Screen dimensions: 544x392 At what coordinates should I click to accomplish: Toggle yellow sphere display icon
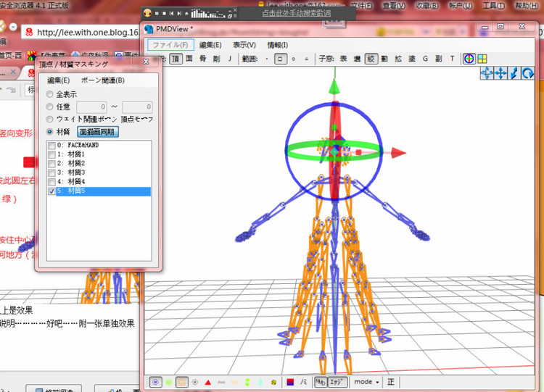[273, 382]
